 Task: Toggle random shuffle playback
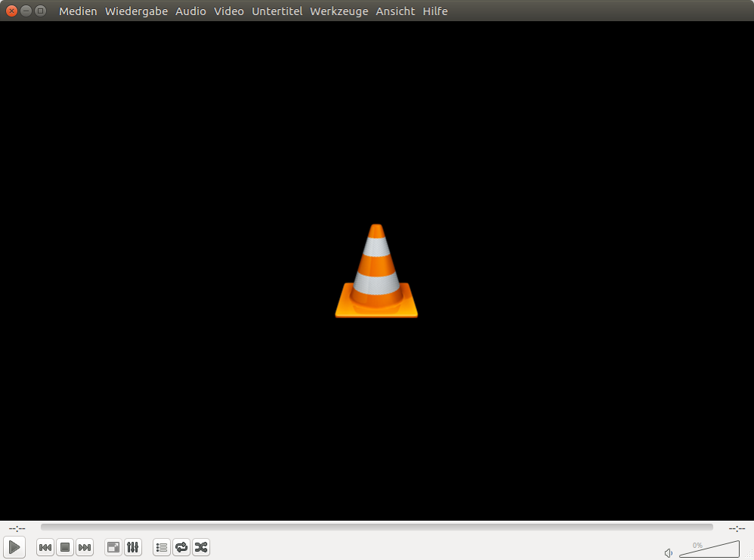201,547
